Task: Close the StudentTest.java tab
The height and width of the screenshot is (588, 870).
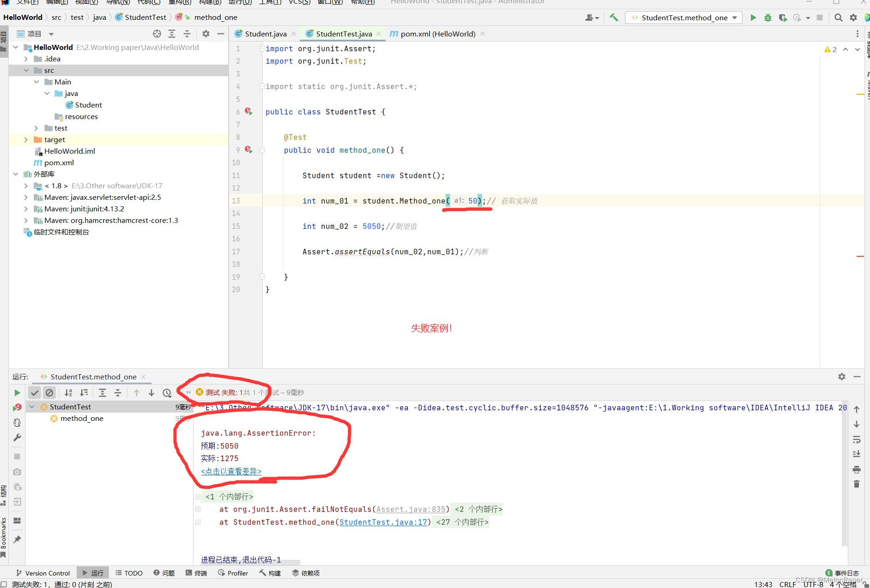Action: (379, 34)
